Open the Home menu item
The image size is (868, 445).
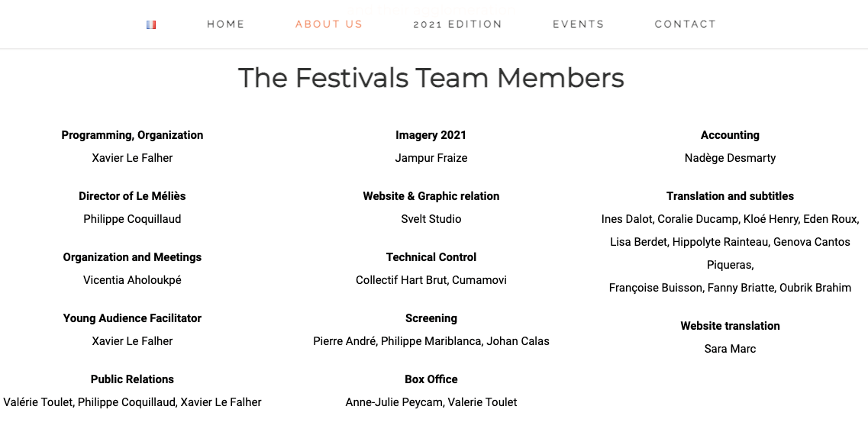point(226,24)
